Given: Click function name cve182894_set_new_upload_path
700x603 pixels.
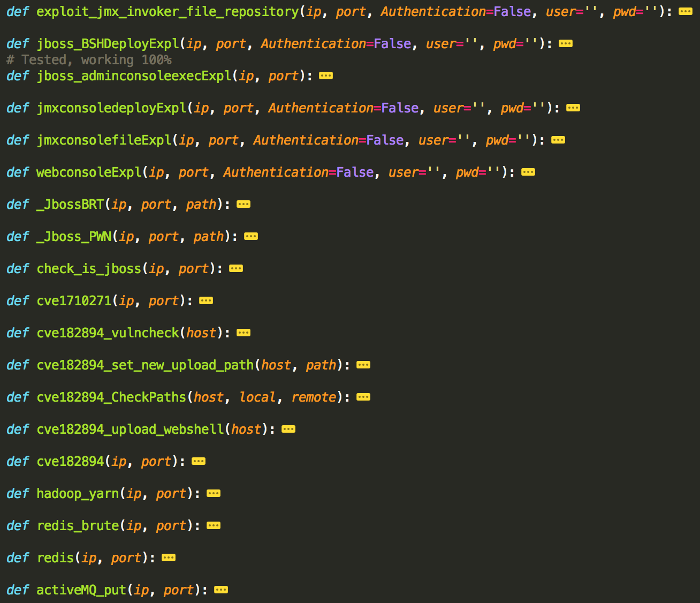Looking at the screenshot, I should pyautogui.click(x=145, y=365).
